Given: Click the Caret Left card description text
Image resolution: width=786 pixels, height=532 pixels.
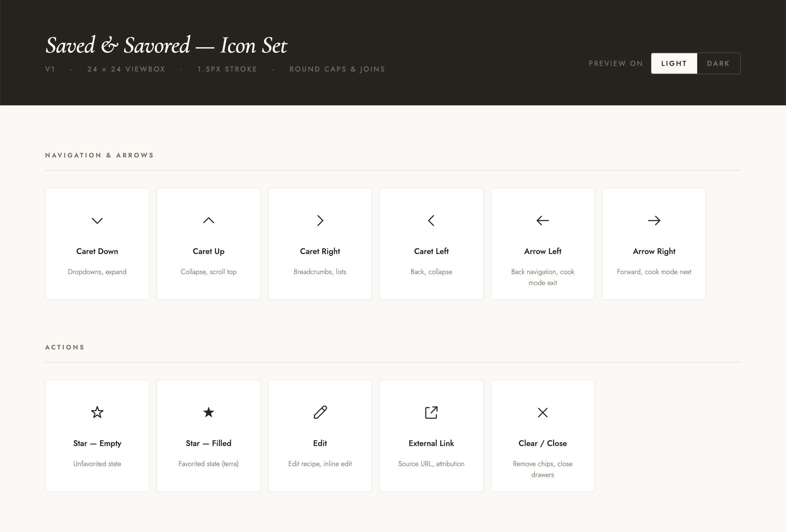Looking at the screenshot, I should pyautogui.click(x=431, y=271).
